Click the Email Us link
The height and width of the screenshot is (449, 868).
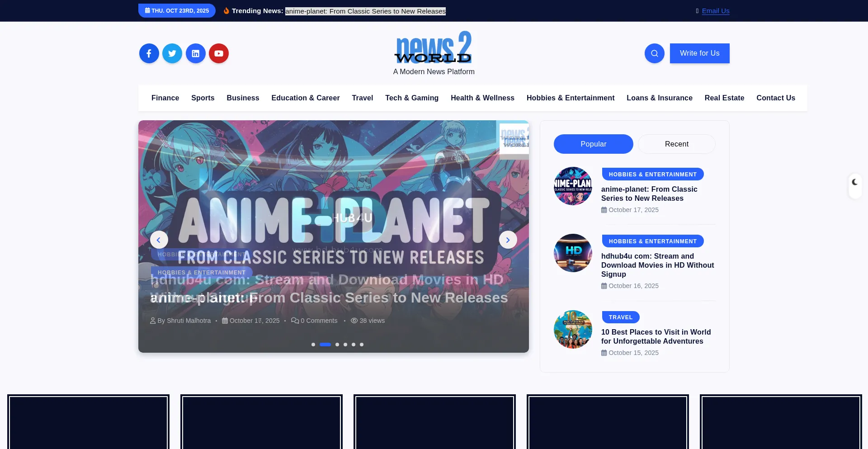715,11
